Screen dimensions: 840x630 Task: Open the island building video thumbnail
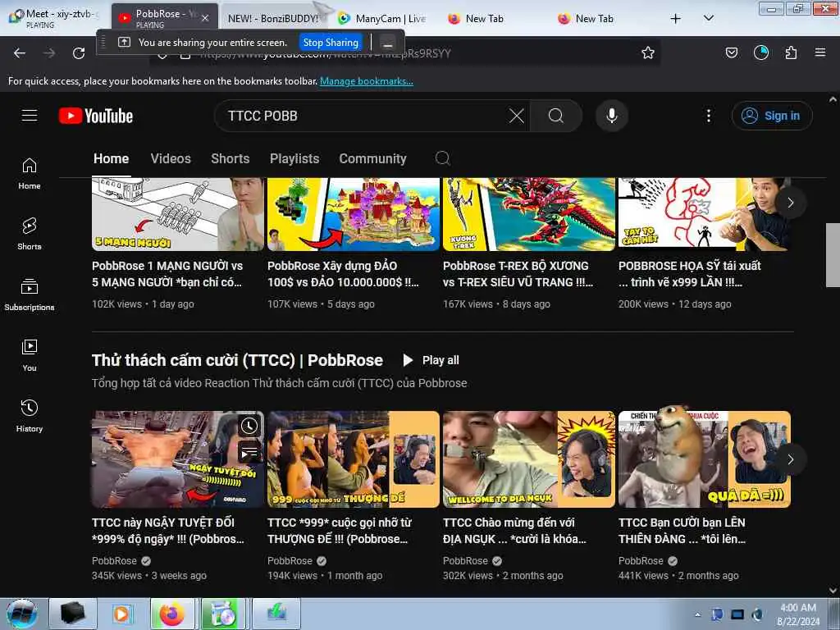coord(353,214)
